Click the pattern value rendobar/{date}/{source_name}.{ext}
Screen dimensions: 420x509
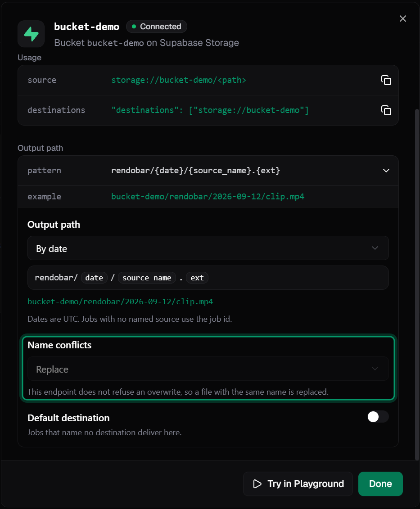pyautogui.click(x=195, y=171)
